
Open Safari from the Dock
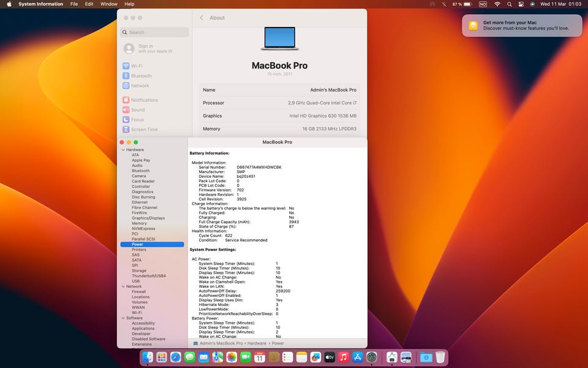[176, 357]
